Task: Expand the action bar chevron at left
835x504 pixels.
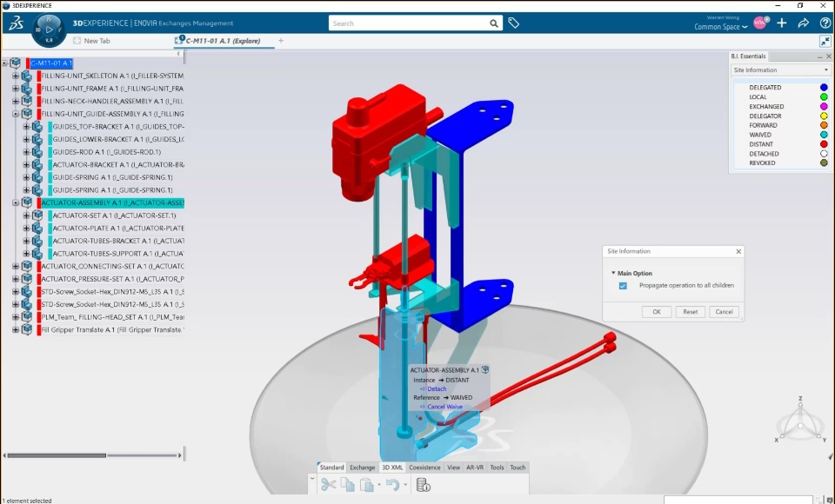Action: [312, 479]
